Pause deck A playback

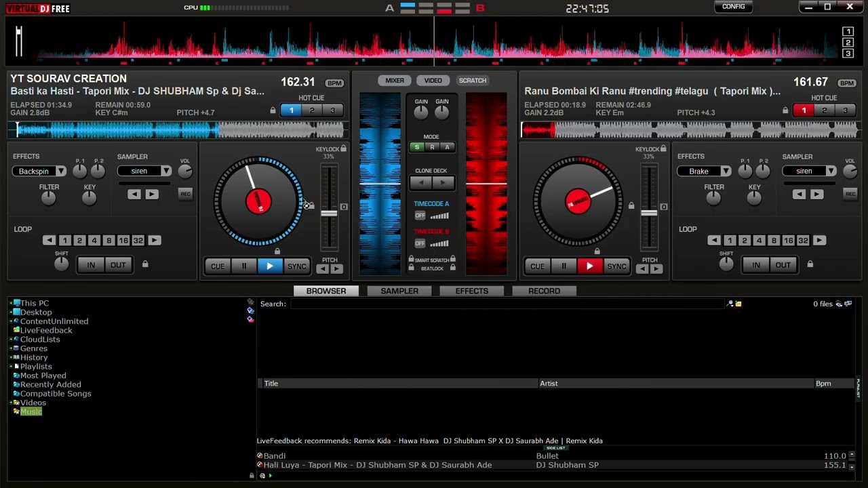click(244, 266)
